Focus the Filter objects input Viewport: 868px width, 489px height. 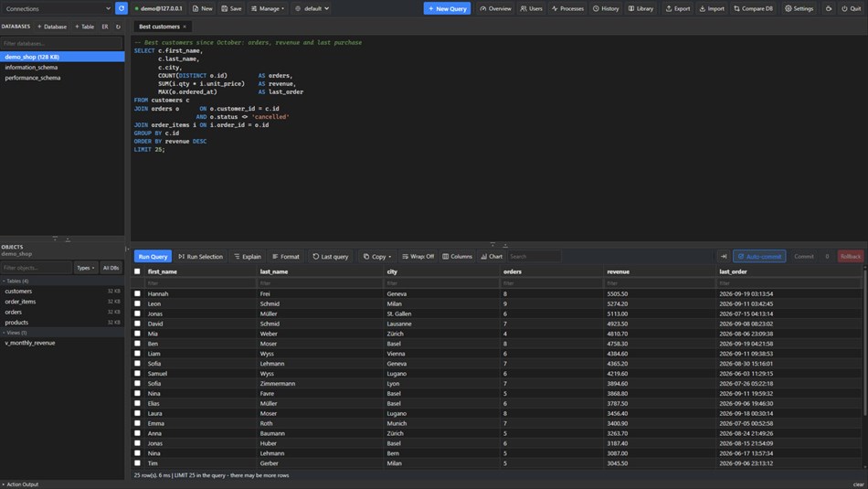click(36, 268)
